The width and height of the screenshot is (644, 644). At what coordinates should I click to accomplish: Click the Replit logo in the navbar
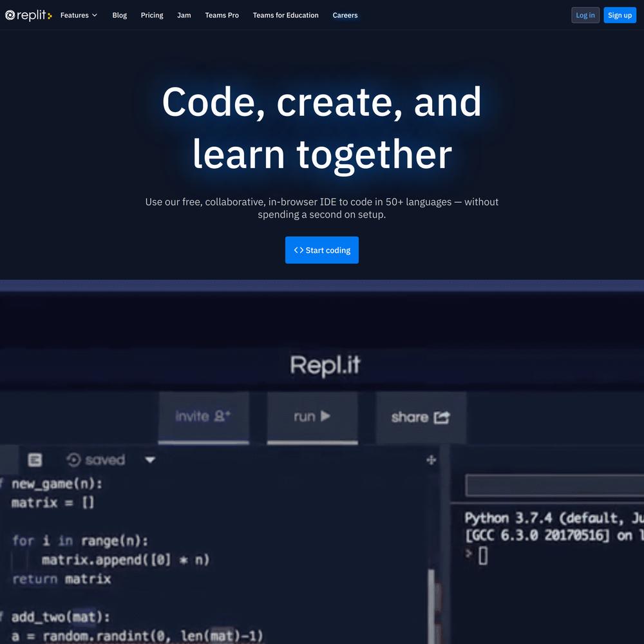pos(28,15)
